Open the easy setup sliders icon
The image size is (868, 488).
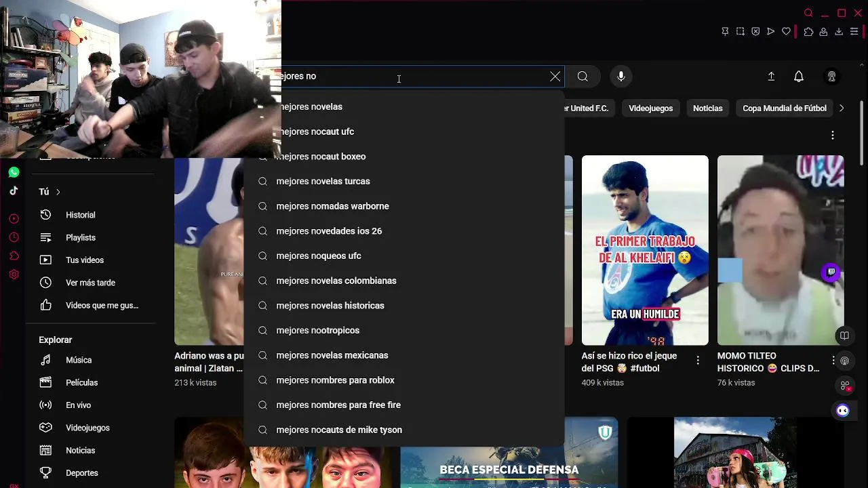(854, 31)
